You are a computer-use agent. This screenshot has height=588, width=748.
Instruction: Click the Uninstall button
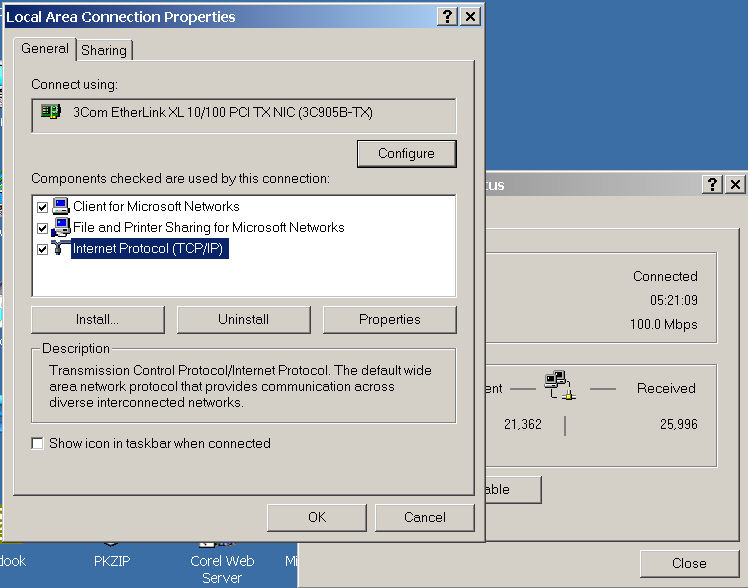click(244, 320)
